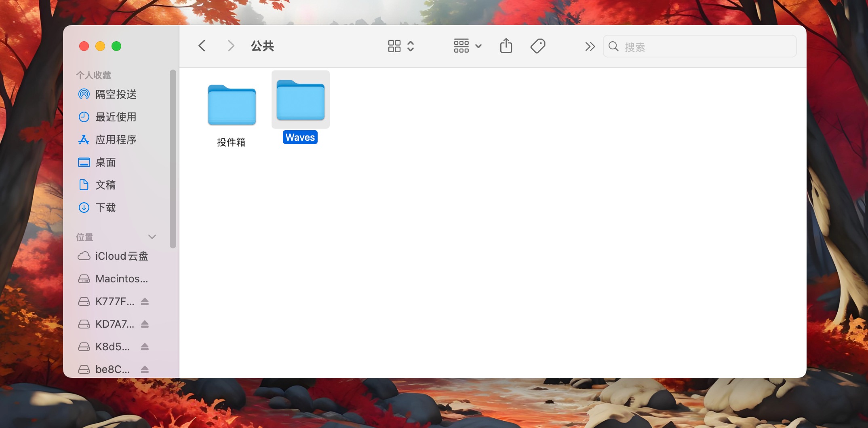This screenshot has height=428, width=868.
Task: Click the sidebar vertical scrollbar
Action: pos(173,159)
